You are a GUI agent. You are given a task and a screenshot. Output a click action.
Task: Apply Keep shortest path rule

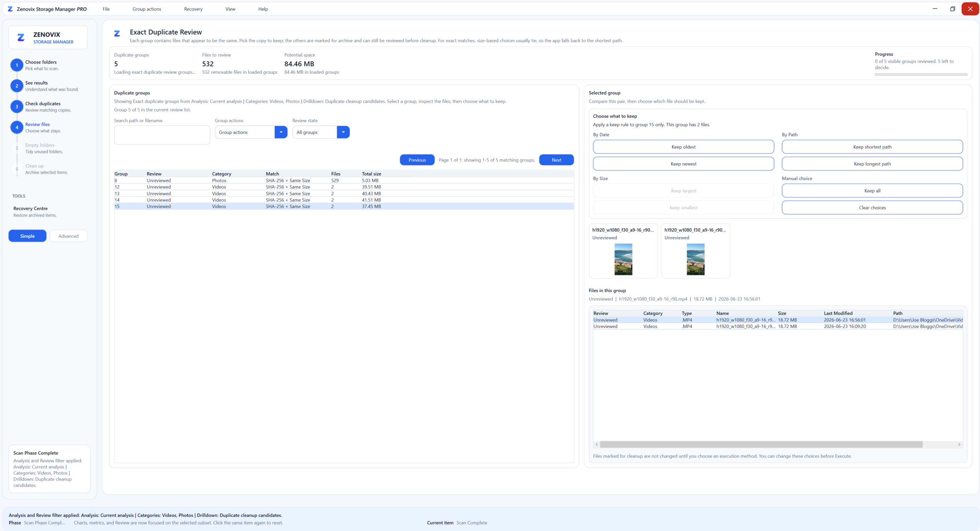(872, 147)
